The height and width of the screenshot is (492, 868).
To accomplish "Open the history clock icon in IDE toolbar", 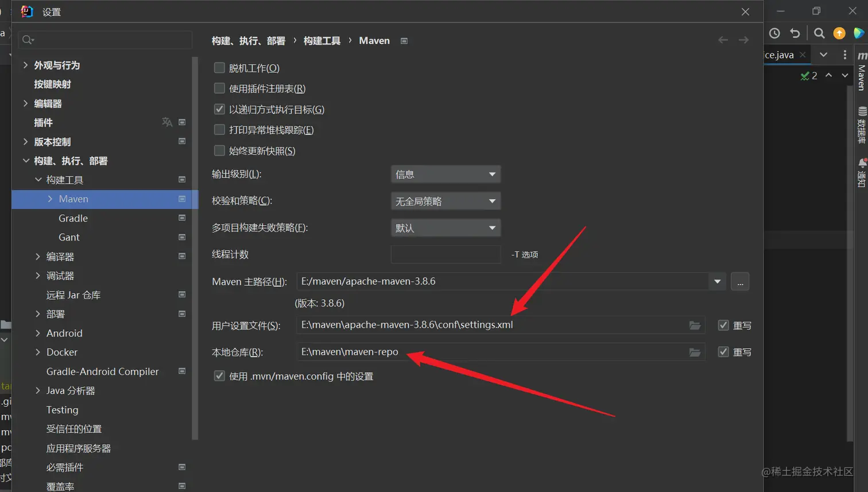I will (x=774, y=33).
